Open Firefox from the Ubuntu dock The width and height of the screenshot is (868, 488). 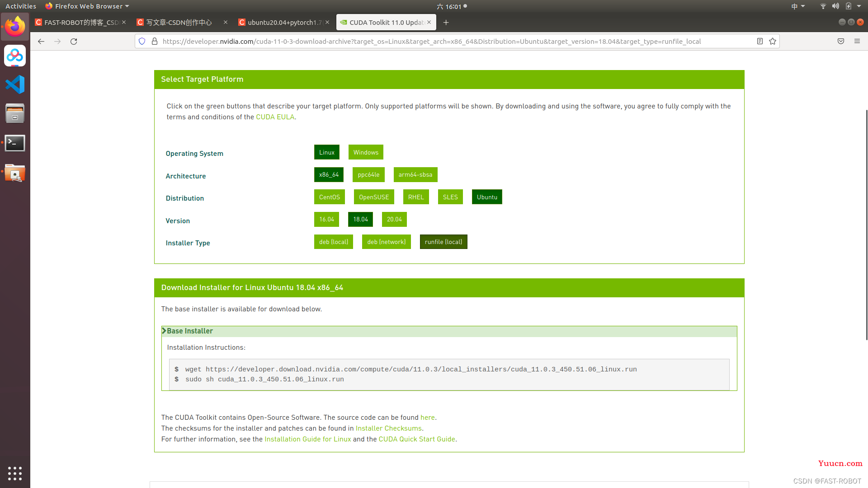(x=15, y=26)
